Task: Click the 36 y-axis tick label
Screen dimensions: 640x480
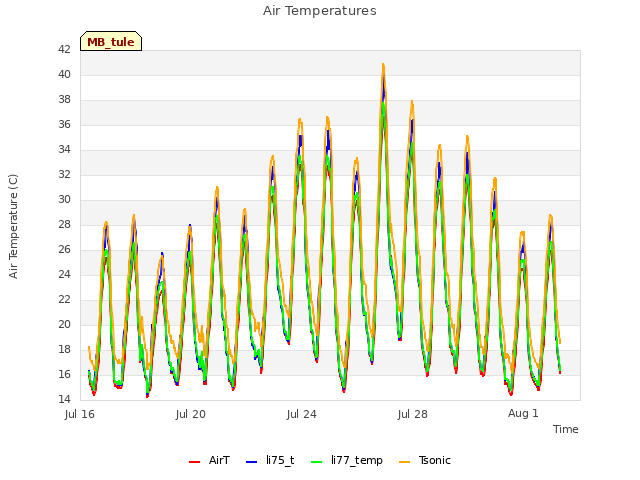Action: (64, 124)
